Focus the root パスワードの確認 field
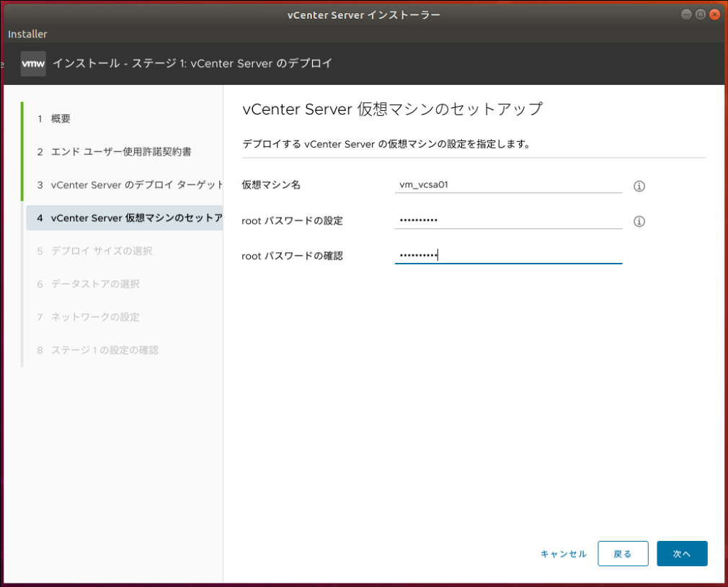Viewport: 728px width, 587px height. [508, 255]
